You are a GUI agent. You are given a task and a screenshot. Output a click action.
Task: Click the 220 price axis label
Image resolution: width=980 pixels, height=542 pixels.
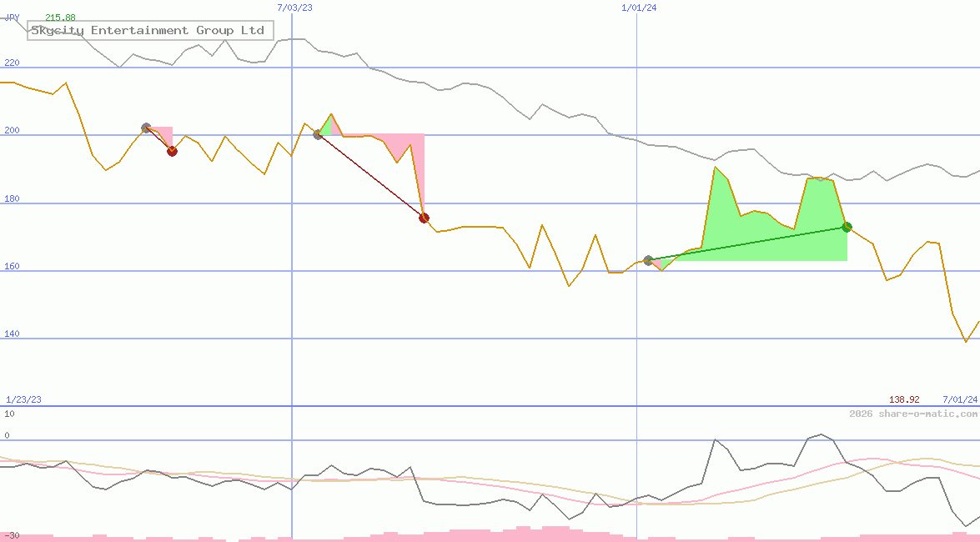[x=12, y=63]
